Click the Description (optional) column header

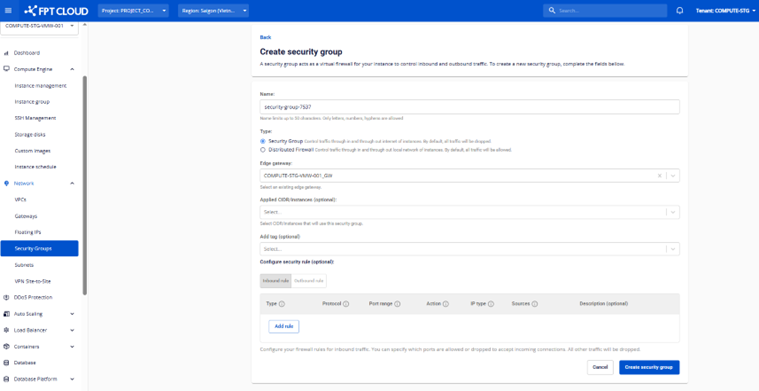tap(604, 304)
